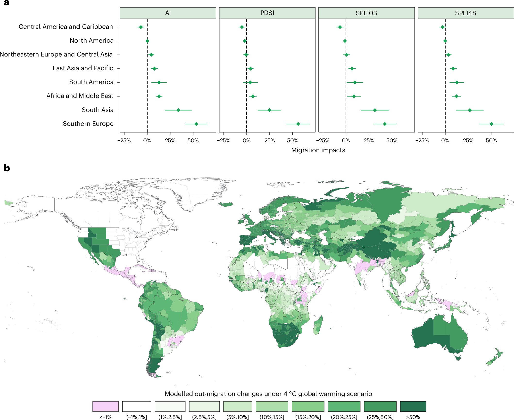Image resolution: width=514 pixels, height=420 pixels.
Task: Click Southern Europe diamond marker in AI panel
Action: tap(196, 124)
